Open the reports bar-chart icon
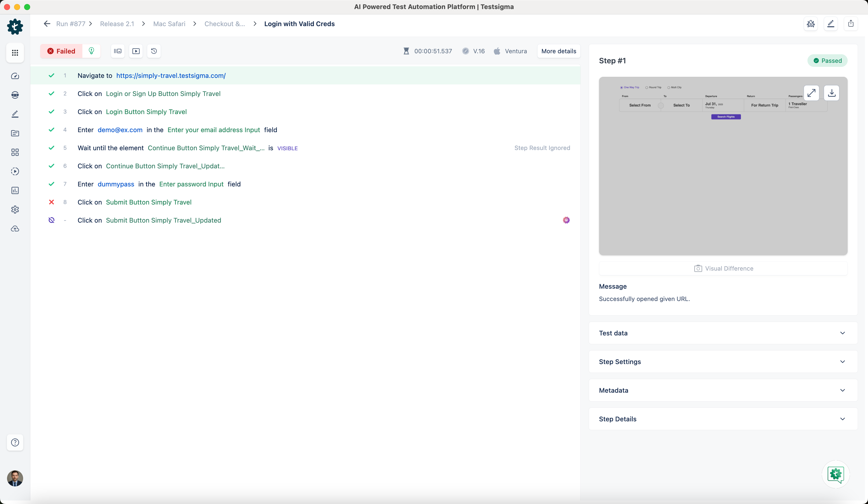Image resolution: width=868 pixels, height=504 pixels. [15, 190]
